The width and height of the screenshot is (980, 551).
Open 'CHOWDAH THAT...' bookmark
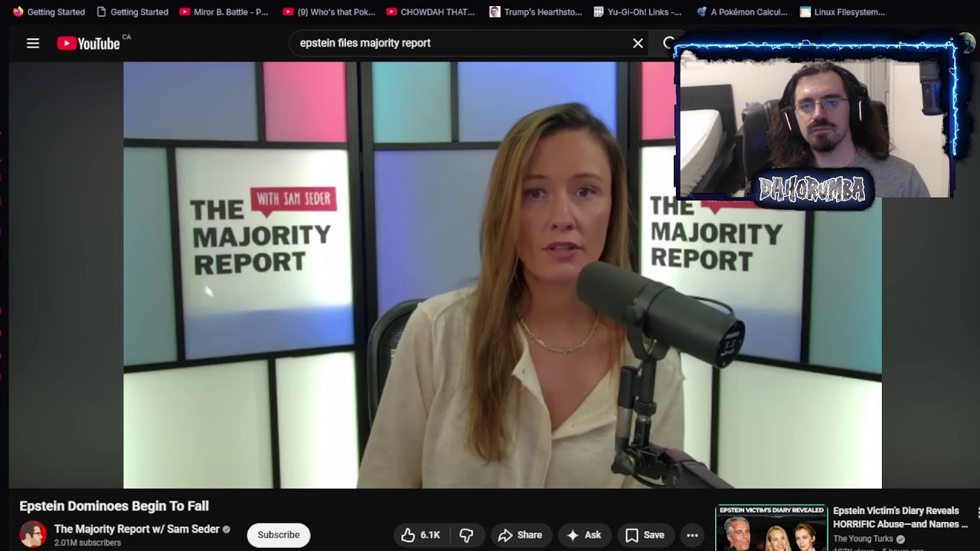coord(430,12)
